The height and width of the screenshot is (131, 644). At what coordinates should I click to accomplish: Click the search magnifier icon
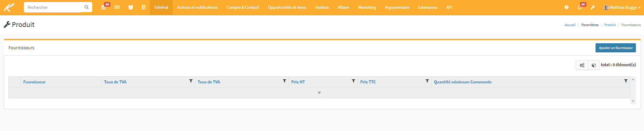(87, 7)
